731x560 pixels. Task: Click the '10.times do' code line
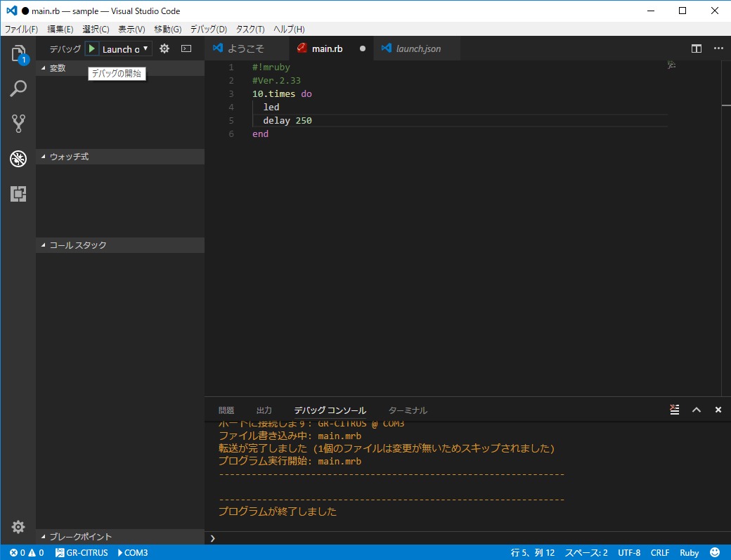pos(282,93)
